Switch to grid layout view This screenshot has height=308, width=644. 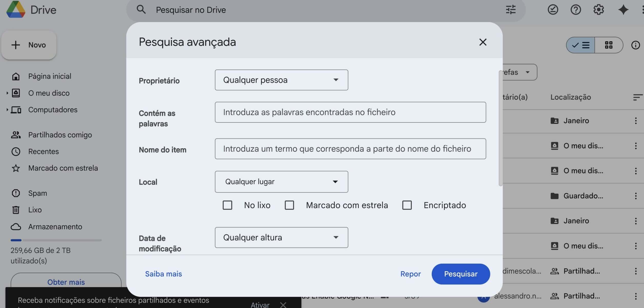pyautogui.click(x=609, y=45)
